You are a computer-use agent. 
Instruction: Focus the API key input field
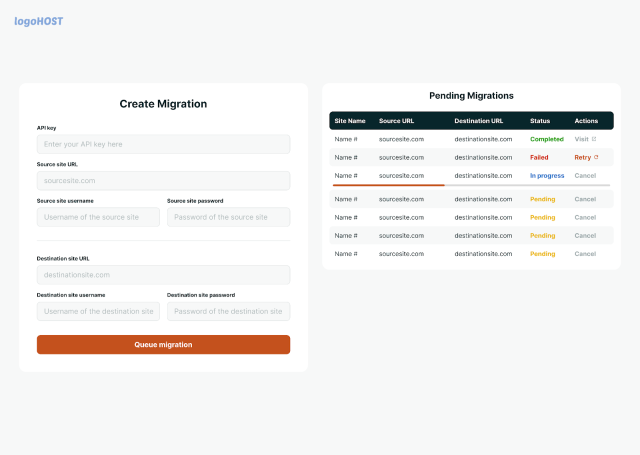[163, 144]
